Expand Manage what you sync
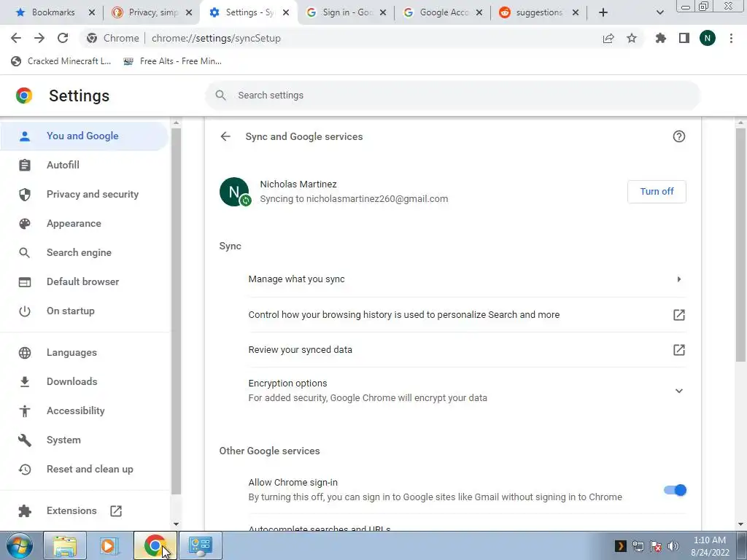This screenshot has width=747, height=560. (x=467, y=279)
